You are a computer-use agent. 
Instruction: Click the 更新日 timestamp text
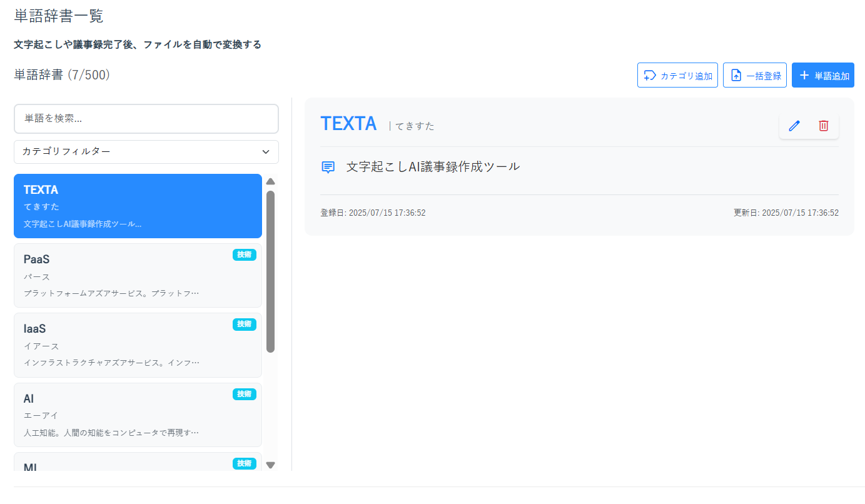786,213
